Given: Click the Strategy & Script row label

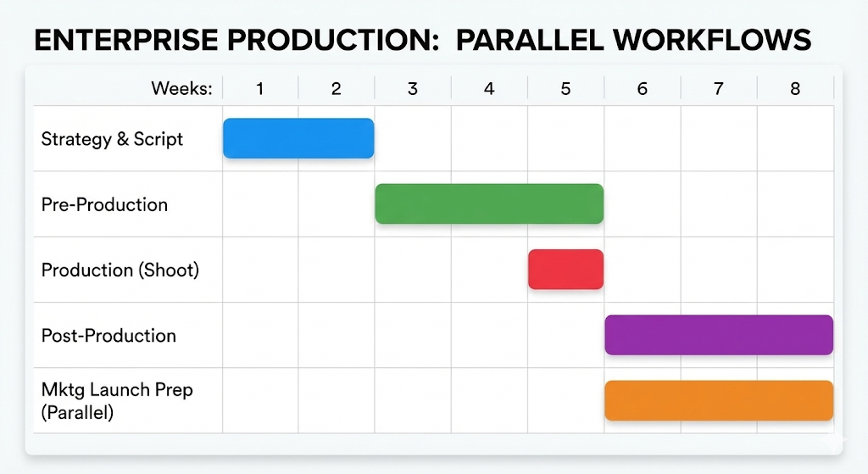Looking at the screenshot, I should (x=112, y=139).
